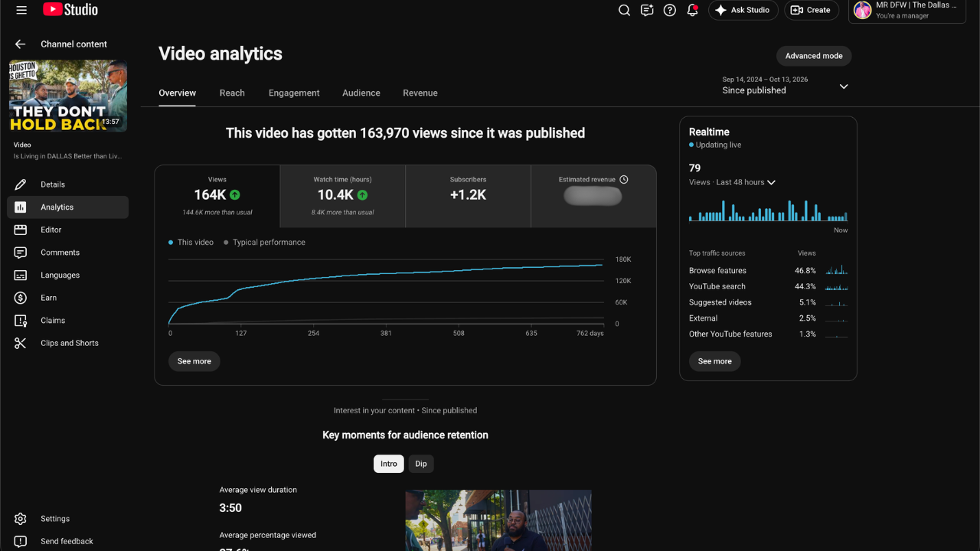Click the Details pencil icon
The width and height of the screenshot is (980, 551).
pyautogui.click(x=21, y=184)
